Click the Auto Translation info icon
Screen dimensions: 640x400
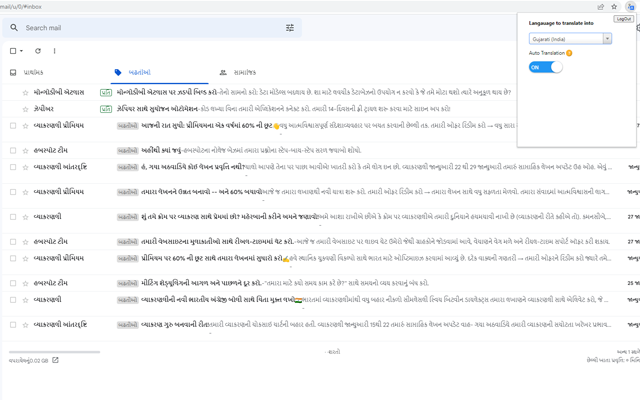coord(569,53)
